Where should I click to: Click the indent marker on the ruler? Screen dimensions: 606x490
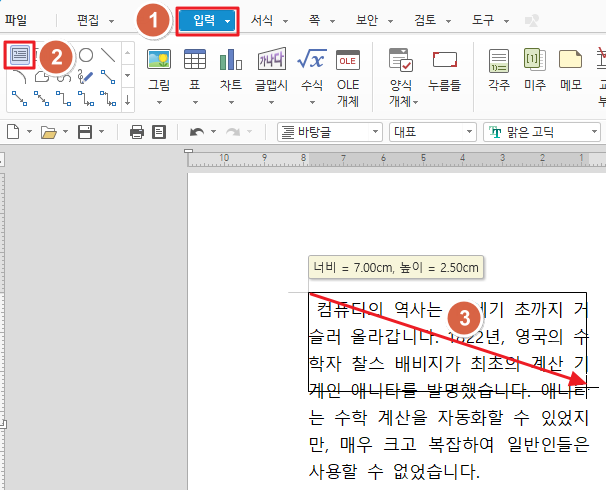point(189,151)
